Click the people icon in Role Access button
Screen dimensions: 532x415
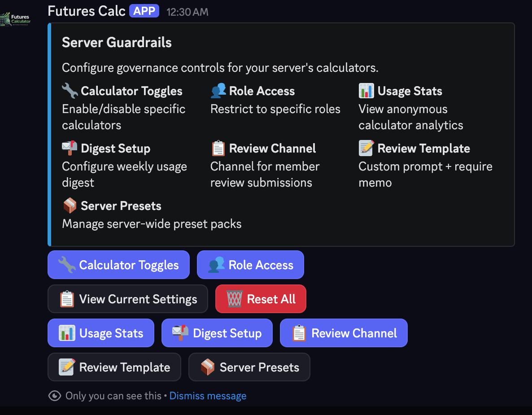click(x=217, y=265)
